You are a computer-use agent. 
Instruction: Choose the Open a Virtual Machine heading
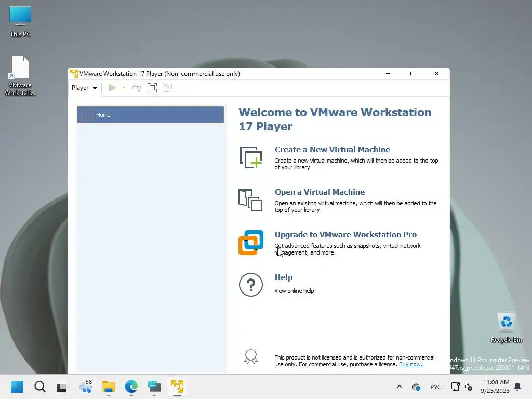(320, 192)
